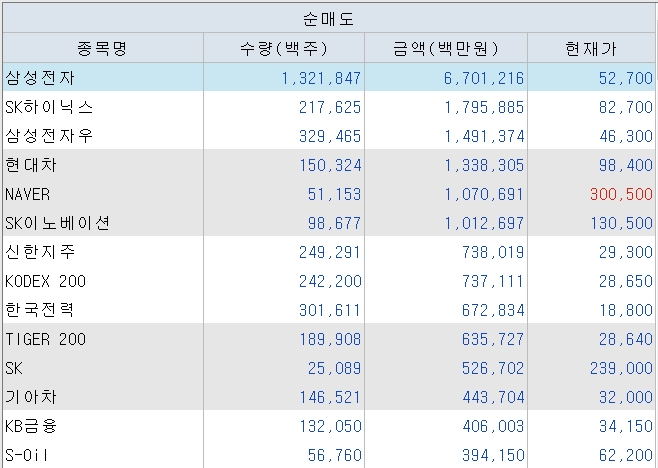The height and width of the screenshot is (468, 658).
Task: Click amount value 406,003
Action: click(493, 426)
